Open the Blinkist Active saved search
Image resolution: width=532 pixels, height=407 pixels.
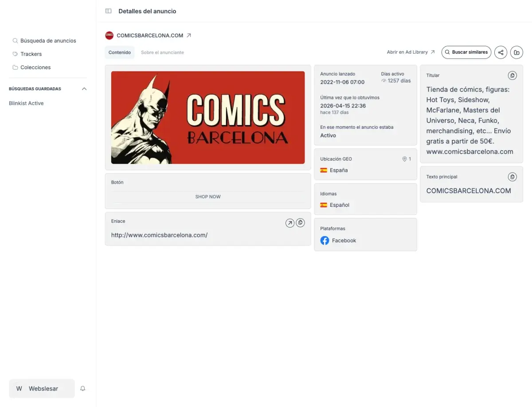[26, 103]
